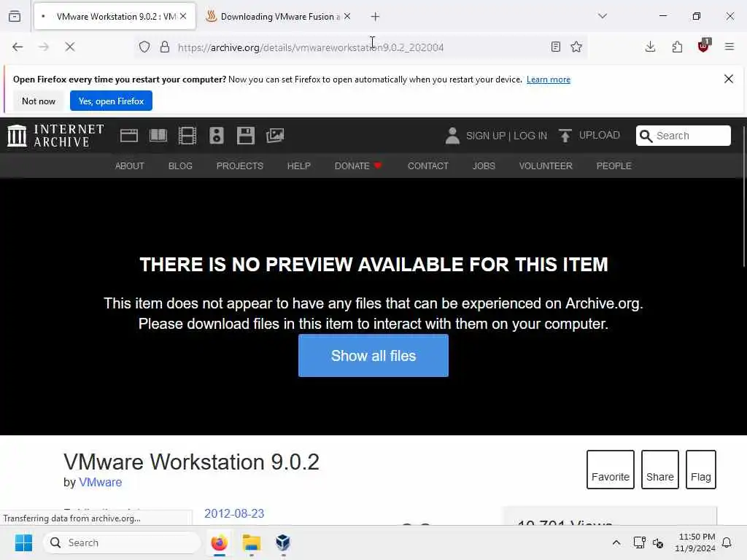Image resolution: width=747 pixels, height=560 pixels.
Task: Select the VMware Workstation 9.0.2 tab
Action: 115,17
